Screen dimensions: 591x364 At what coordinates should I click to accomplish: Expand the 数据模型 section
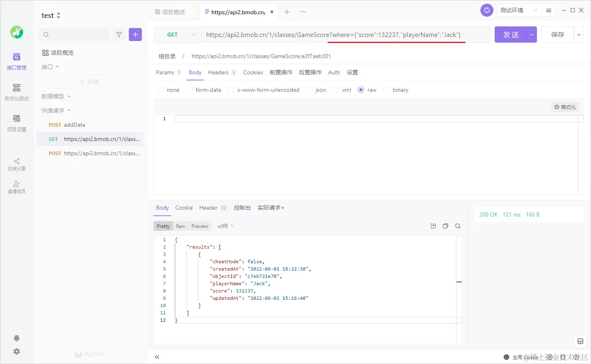coord(56,96)
